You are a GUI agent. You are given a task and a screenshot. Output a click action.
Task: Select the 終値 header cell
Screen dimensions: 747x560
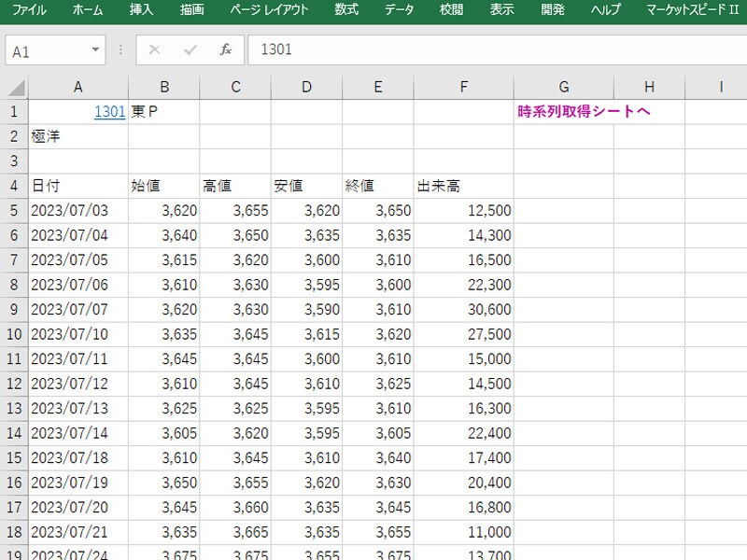point(378,186)
